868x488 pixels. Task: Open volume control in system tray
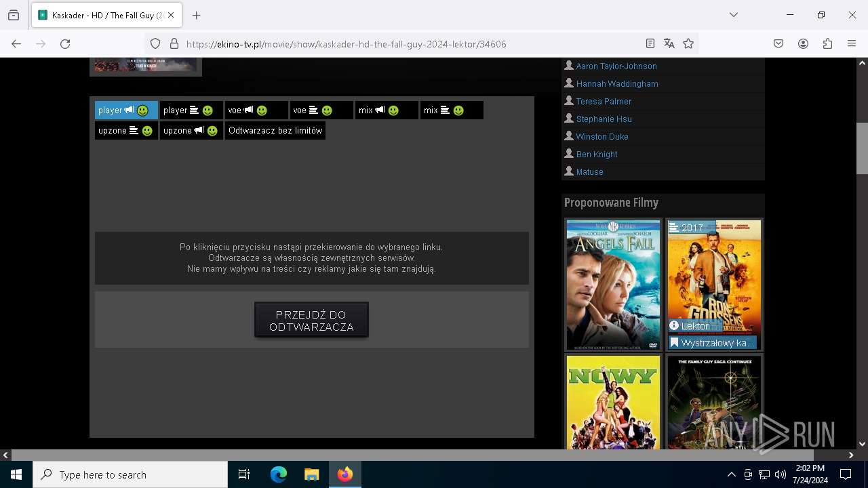pyautogui.click(x=781, y=474)
